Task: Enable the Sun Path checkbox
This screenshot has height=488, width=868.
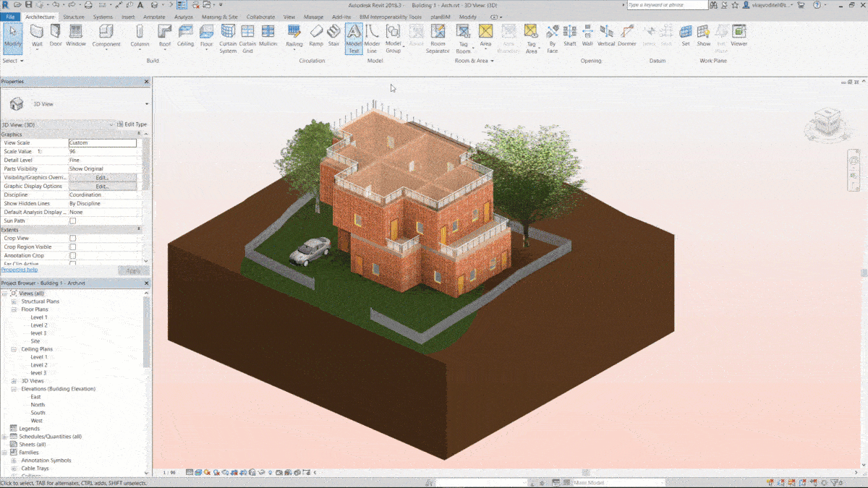Action: tap(72, 221)
